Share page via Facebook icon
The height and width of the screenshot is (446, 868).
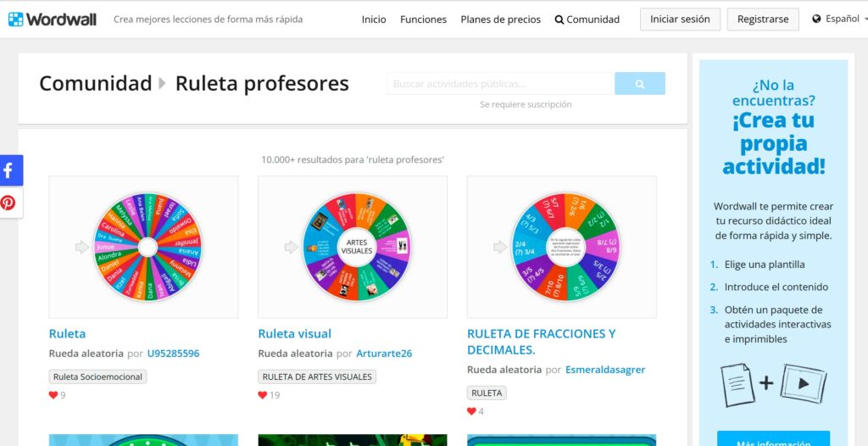9,170
